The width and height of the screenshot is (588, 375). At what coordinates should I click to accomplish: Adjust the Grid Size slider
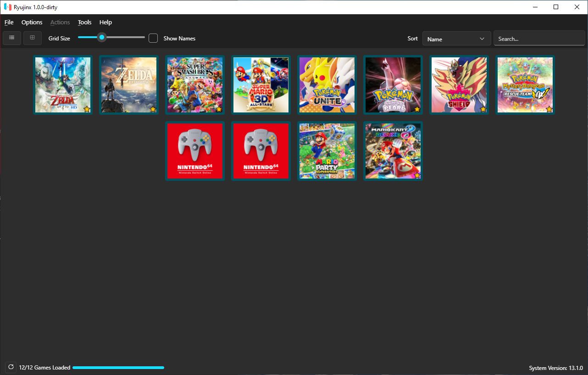(x=102, y=37)
